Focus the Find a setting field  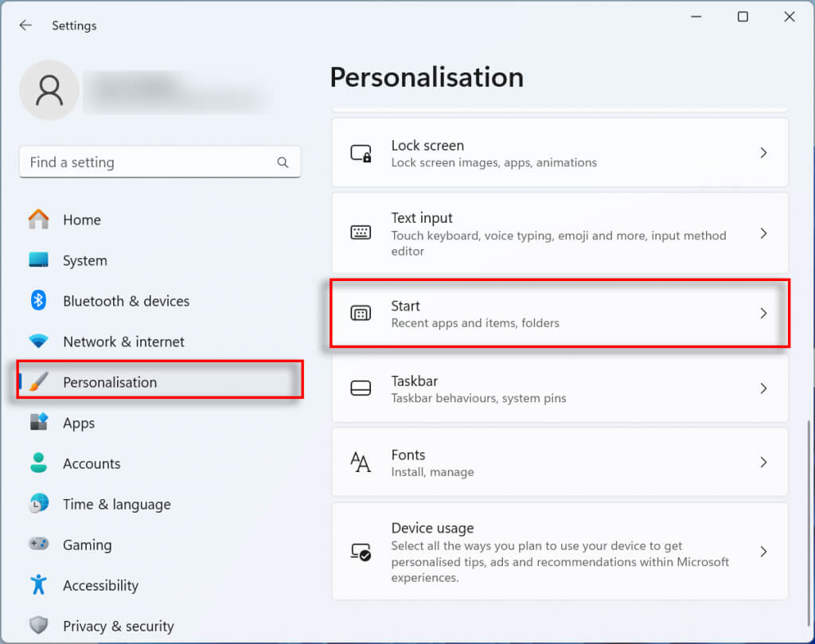coord(147,162)
